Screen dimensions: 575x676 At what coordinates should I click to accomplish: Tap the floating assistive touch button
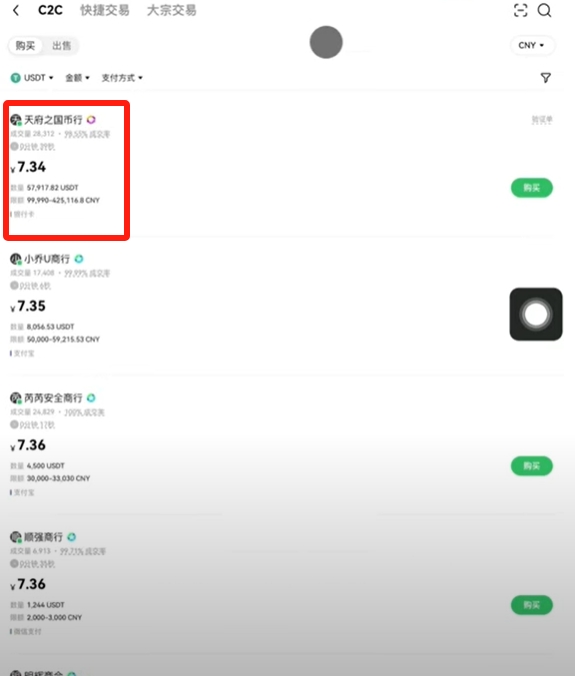pyautogui.click(x=536, y=314)
